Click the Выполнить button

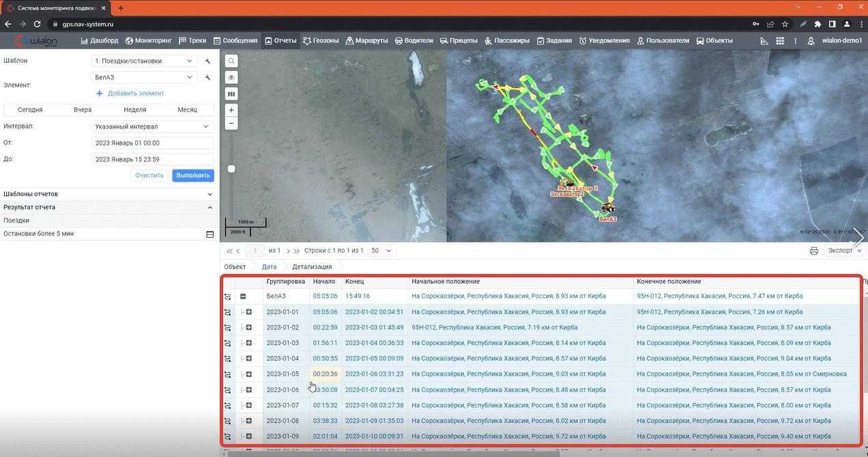(193, 176)
